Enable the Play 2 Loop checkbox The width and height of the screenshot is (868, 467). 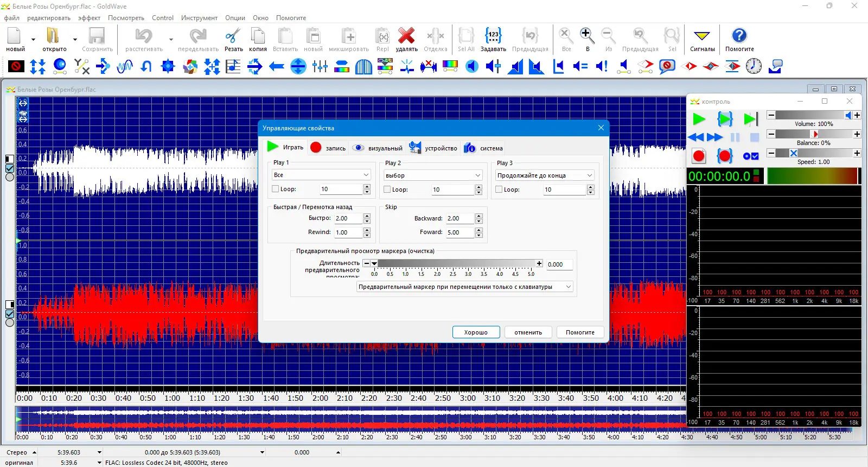click(x=387, y=190)
